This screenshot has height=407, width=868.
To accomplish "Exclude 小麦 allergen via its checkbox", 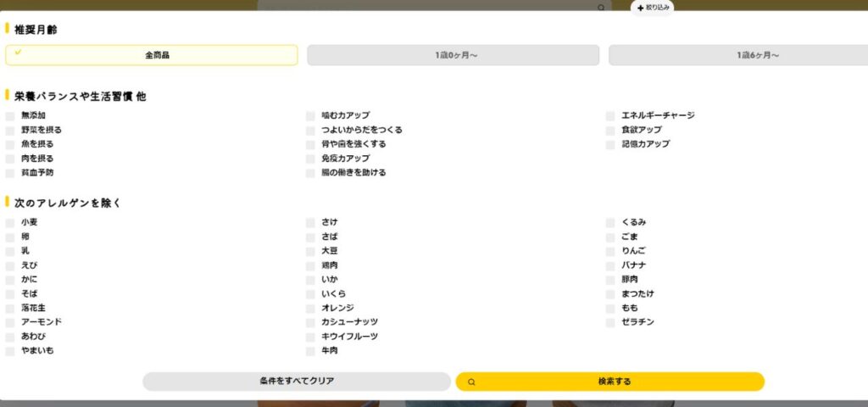I will click(10, 223).
